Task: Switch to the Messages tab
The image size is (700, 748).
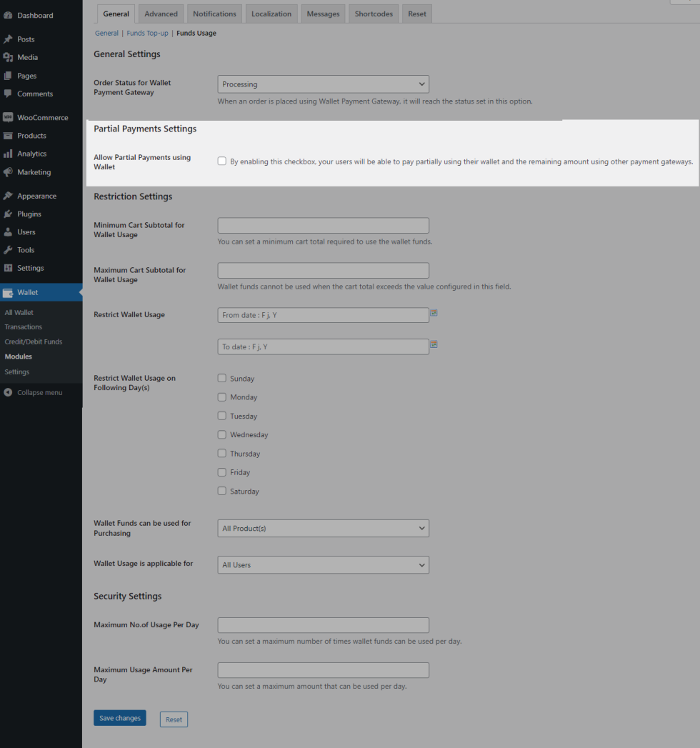Action: coord(324,14)
